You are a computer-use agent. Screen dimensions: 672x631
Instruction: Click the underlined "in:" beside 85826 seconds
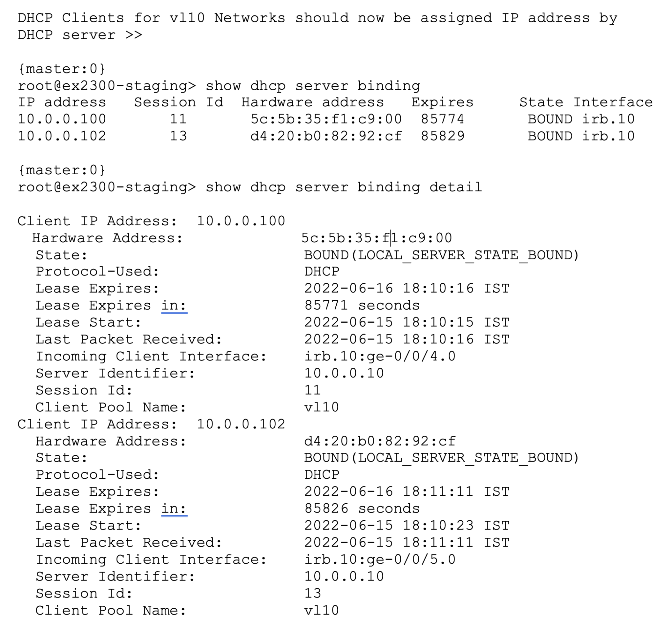[174, 509]
